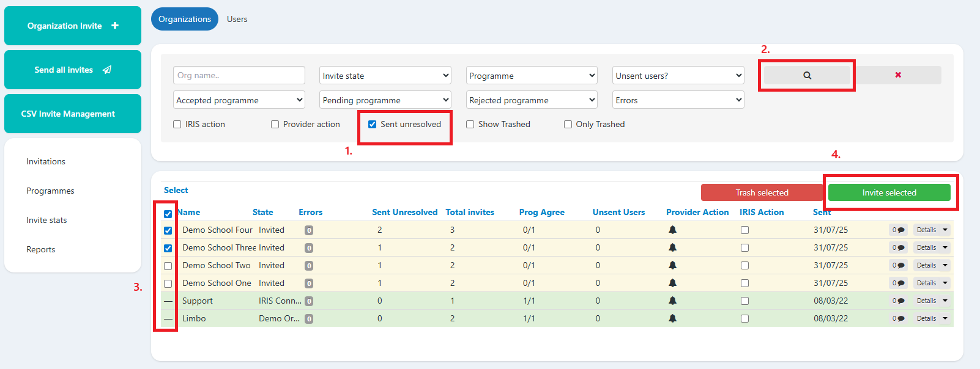
Task: Click the Invite selected button
Action: tap(889, 192)
